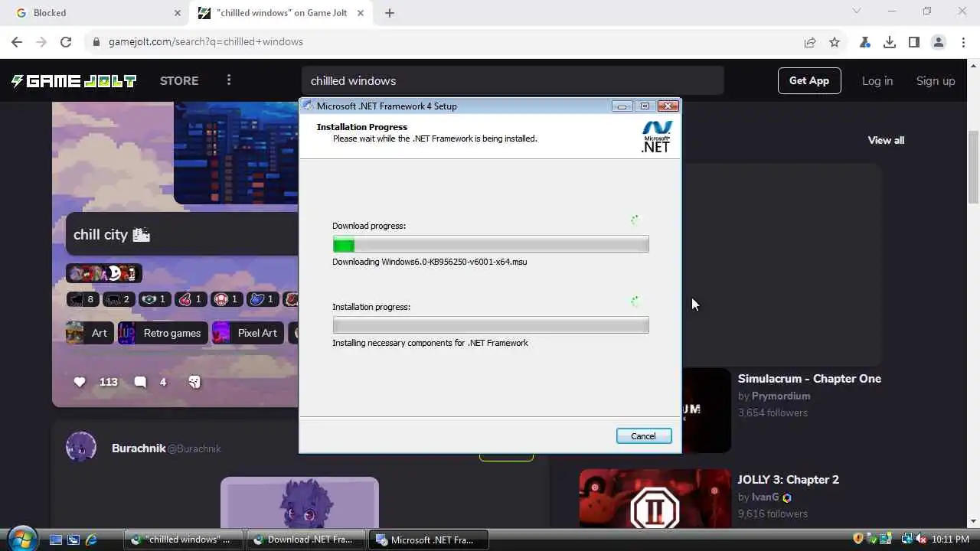Open the Chrome three-dot menu
Screen dimensions: 980x551
click(963, 42)
